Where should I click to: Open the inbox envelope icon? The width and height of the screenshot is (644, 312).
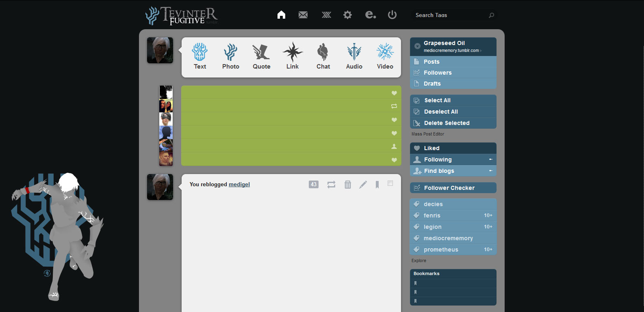(303, 15)
